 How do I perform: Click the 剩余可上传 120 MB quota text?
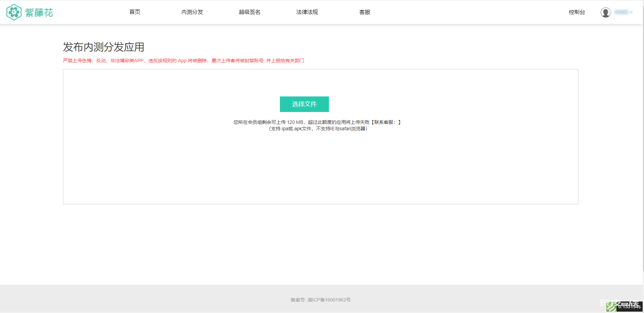(x=317, y=122)
